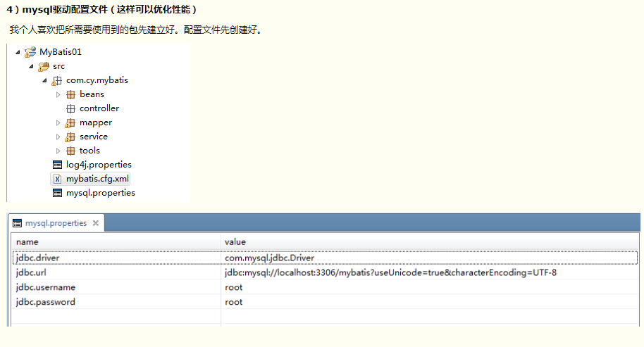Click the beans package icon
The width and height of the screenshot is (644, 347).
click(x=70, y=95)
